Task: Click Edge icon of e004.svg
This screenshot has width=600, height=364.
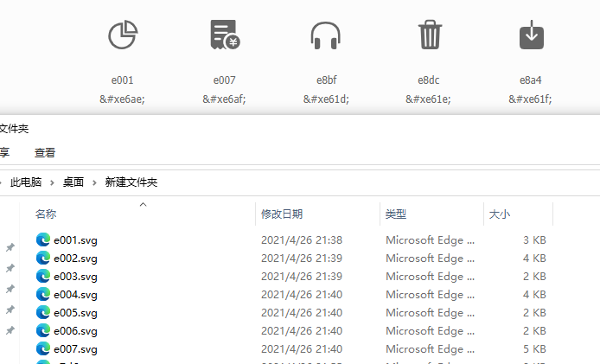Action: pyautogui.click(x=43, y=294)
